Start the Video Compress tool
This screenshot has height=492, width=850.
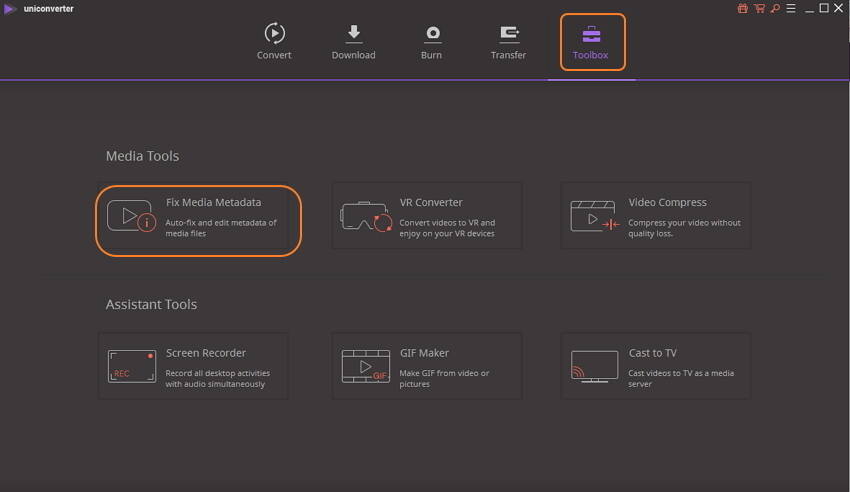coord(656,216)
